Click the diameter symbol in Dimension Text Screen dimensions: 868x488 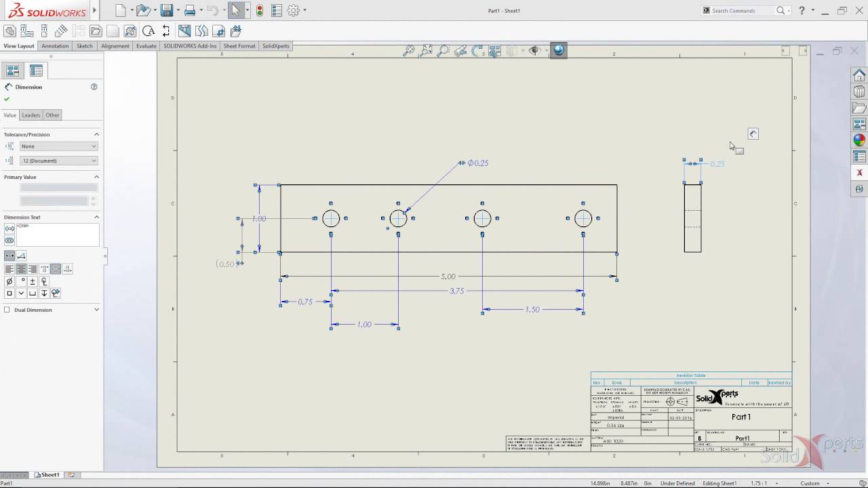pos(9,281)
